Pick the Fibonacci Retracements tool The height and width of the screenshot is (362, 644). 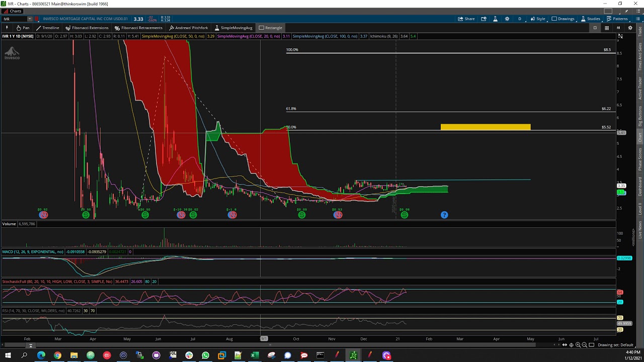coord(138,28)
